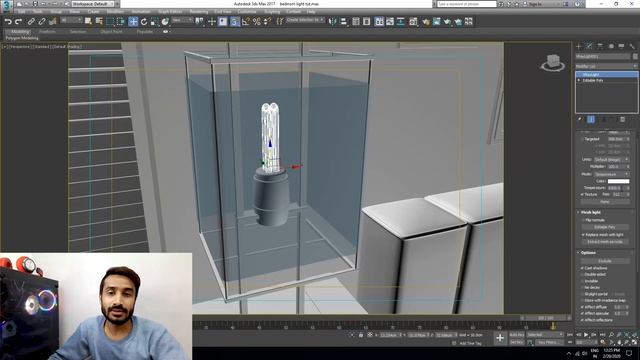This screenshot has height=360, width=640.
Task: Open the reference coordinate system dropdown
Action: 182,20
